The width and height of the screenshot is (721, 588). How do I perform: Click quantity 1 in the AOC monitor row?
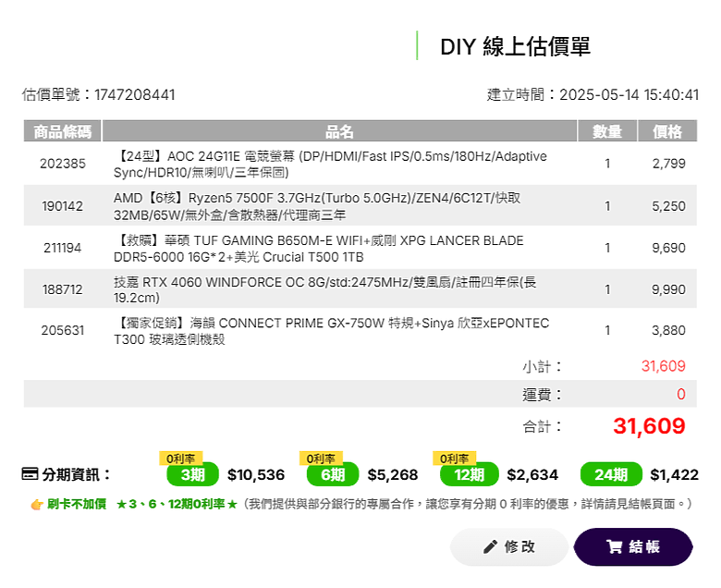coord(607,164)
